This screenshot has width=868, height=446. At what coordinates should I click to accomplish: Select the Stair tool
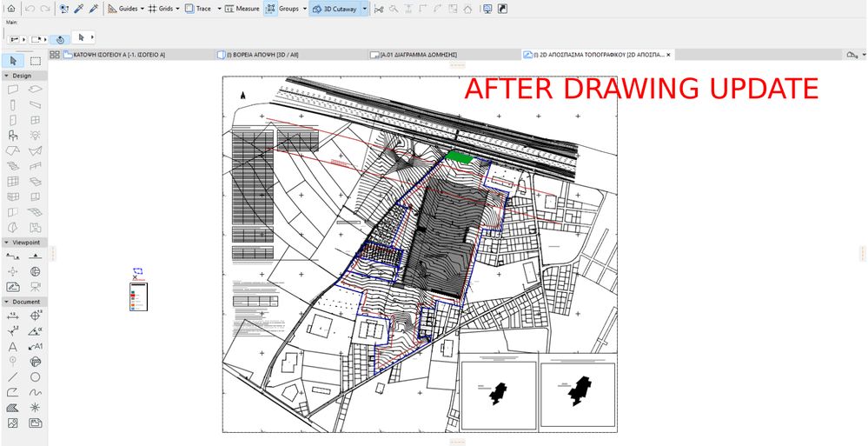[x=13, y=166]
